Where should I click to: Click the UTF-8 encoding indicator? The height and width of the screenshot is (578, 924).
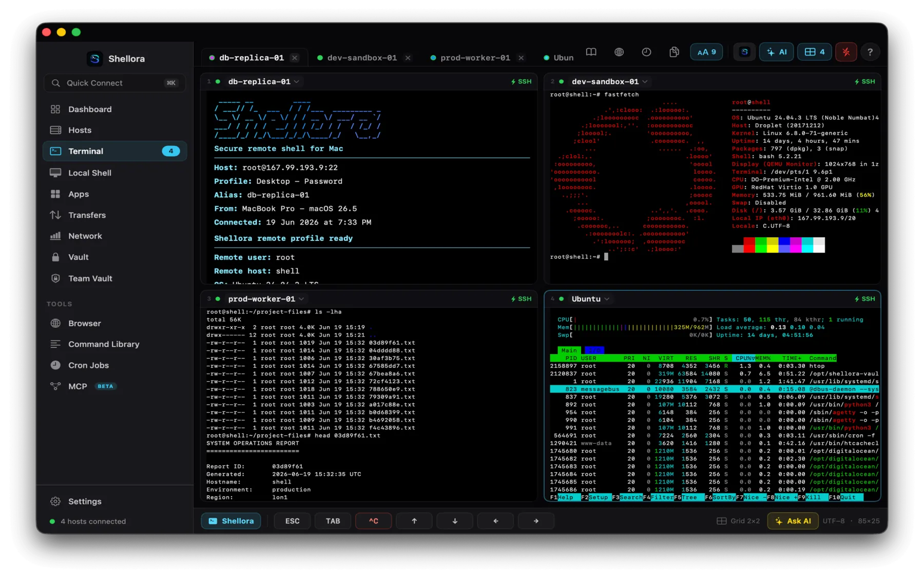click(x=834, y=521)
